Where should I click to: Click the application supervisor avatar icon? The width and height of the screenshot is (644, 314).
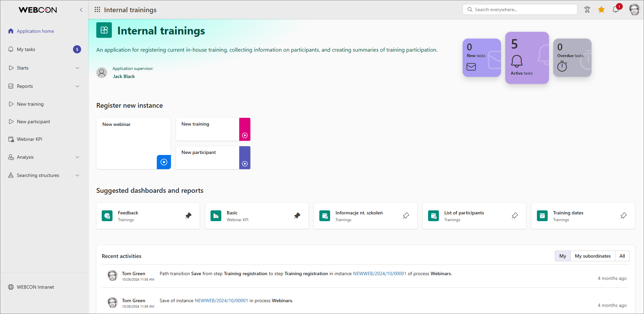[102, 73]
